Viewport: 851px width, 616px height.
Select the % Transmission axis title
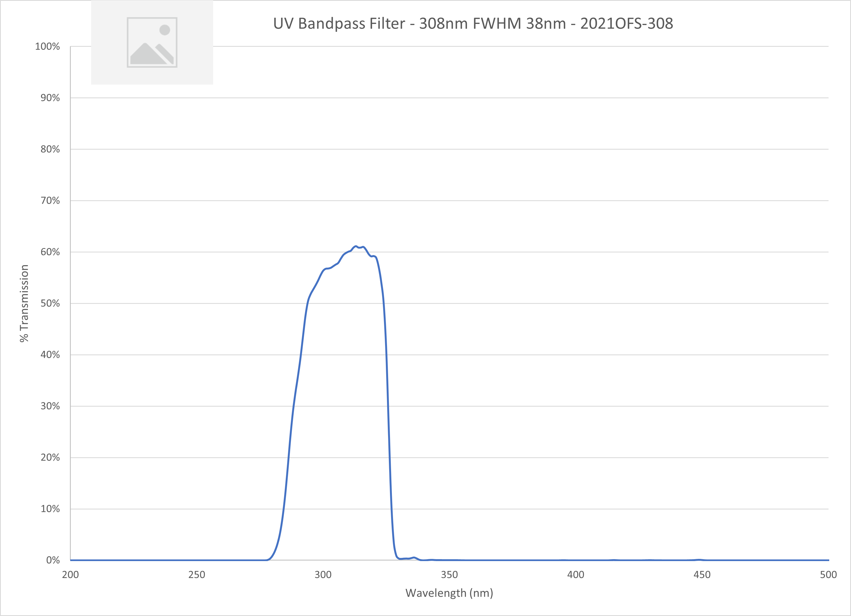(24, 303)
